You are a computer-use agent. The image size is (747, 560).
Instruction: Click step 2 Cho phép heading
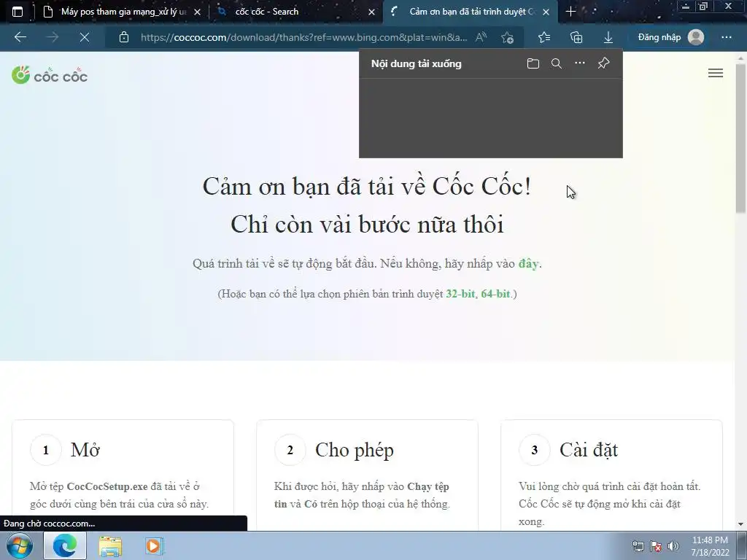[355, 450]
